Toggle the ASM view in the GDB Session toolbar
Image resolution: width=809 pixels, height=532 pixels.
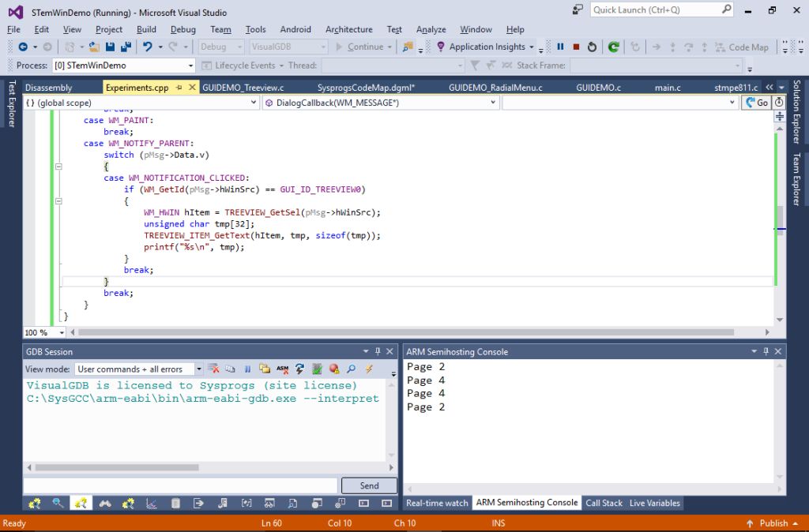pos(282,369)
